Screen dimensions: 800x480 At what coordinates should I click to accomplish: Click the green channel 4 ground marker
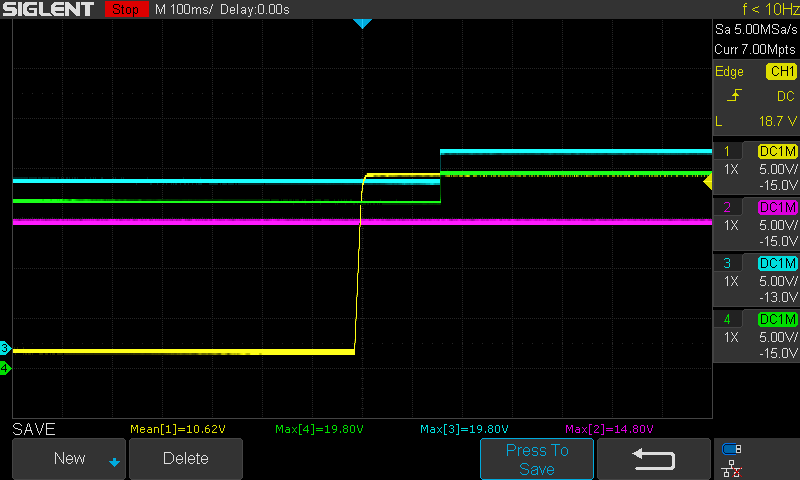pyautogui.click(x=5, y=368)
